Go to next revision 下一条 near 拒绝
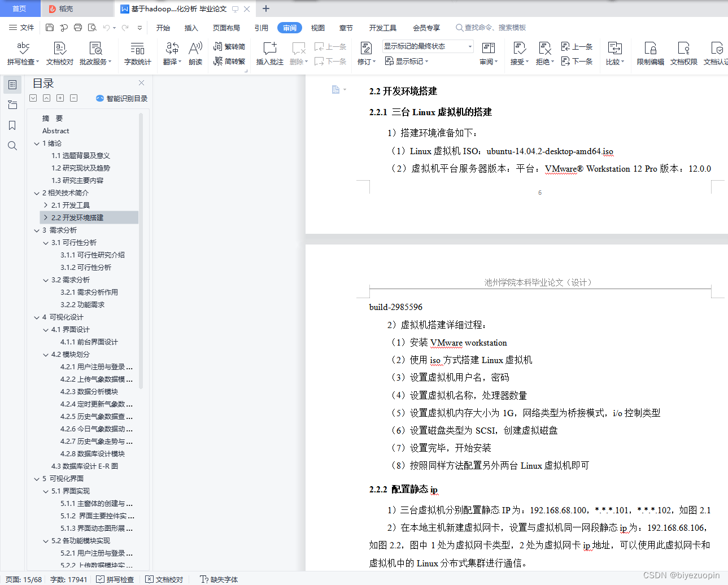The image size is (728, 585). coord(577,61)
